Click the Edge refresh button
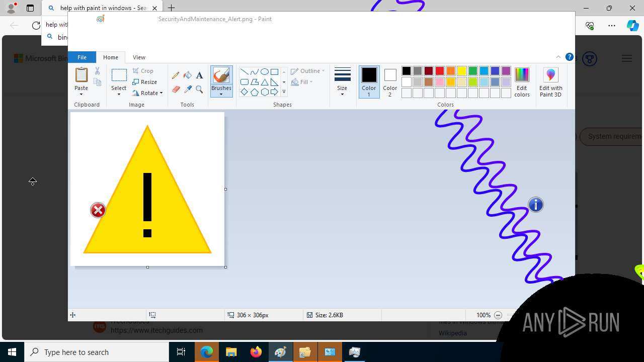This screenshot has height=362, width=644. (36, 25)
